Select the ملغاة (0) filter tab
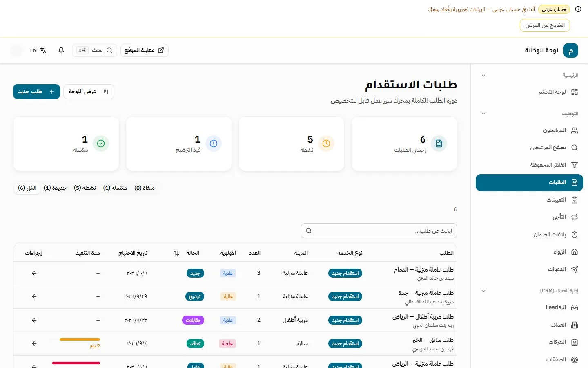Screen dimensions: 588x368 (145, 188)
